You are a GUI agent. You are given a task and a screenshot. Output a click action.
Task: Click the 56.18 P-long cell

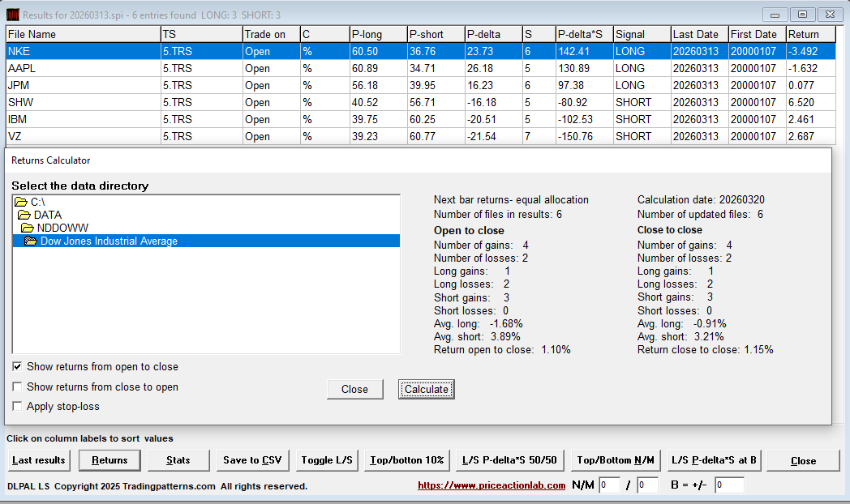pos(379,86)
